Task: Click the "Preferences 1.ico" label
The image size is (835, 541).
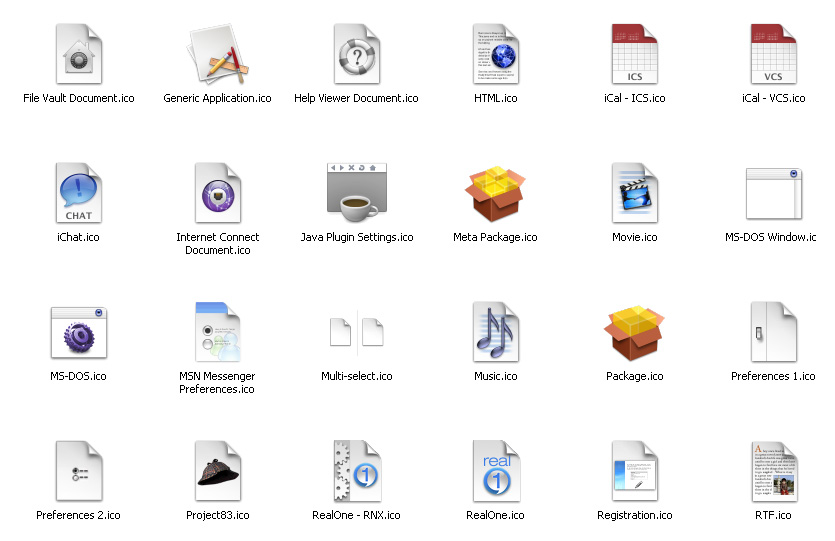Action: point(773,376)
